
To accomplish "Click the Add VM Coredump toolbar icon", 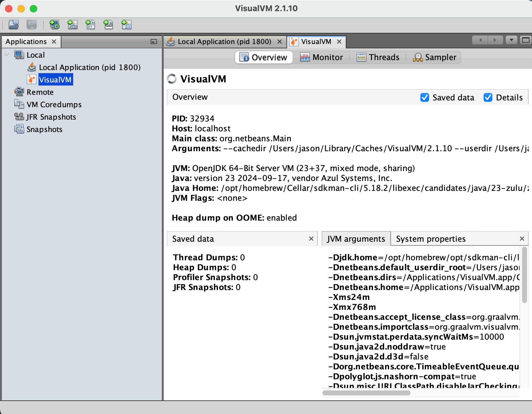I will [91, 24].
